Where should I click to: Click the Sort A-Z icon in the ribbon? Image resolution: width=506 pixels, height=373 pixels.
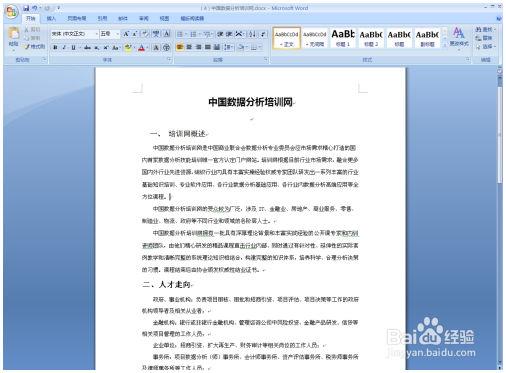point(252,34)
